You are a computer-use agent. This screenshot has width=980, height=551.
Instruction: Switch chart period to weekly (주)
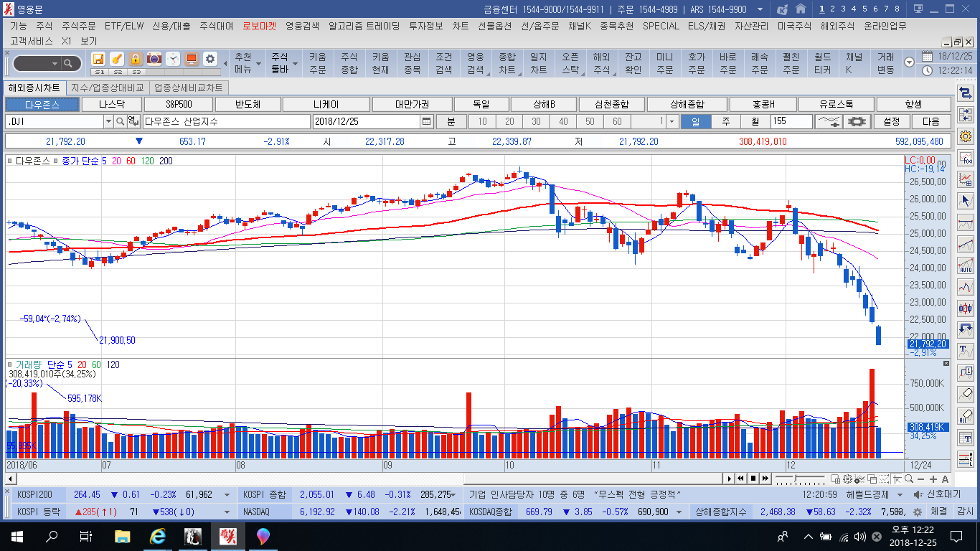coord(725,122)
